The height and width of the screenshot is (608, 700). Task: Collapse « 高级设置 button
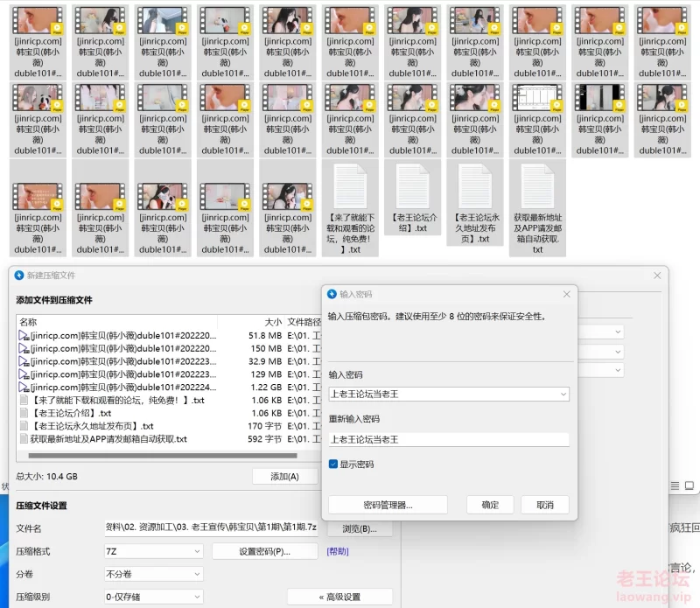(x=340, y=598)
